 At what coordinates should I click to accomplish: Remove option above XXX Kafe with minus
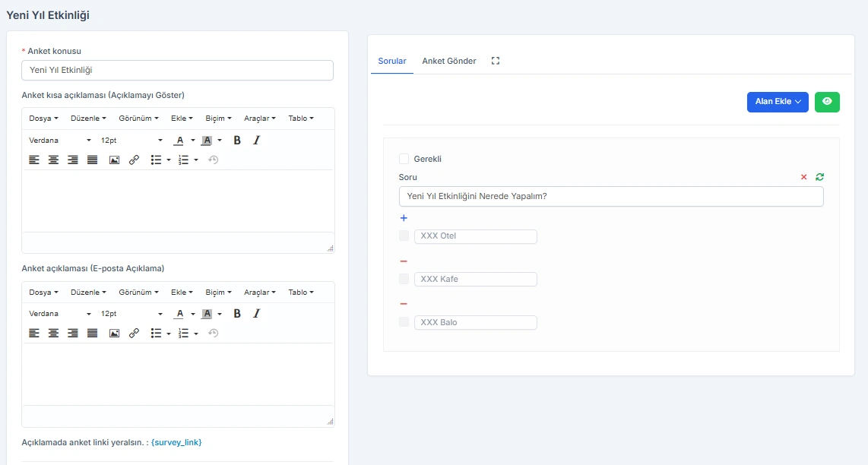(x=404, y=261)
